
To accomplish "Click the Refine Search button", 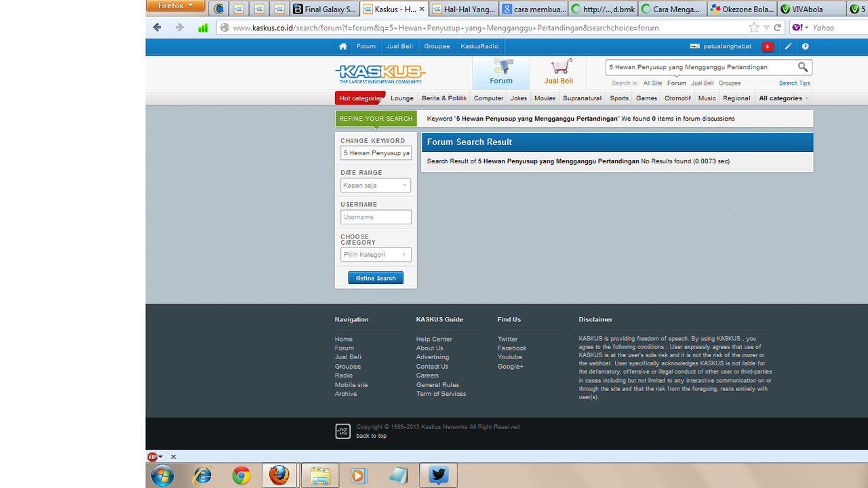I will click(376, 278).
